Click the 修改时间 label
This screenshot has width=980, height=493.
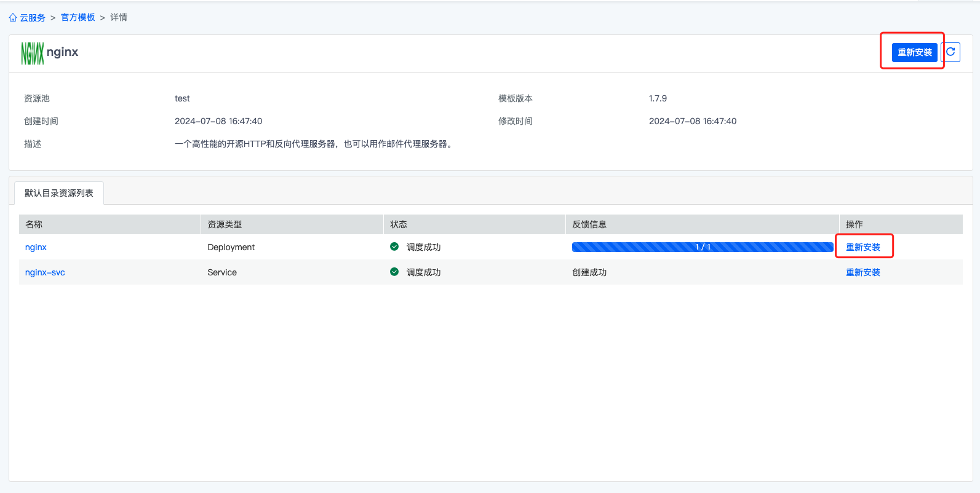pos(516,121)
